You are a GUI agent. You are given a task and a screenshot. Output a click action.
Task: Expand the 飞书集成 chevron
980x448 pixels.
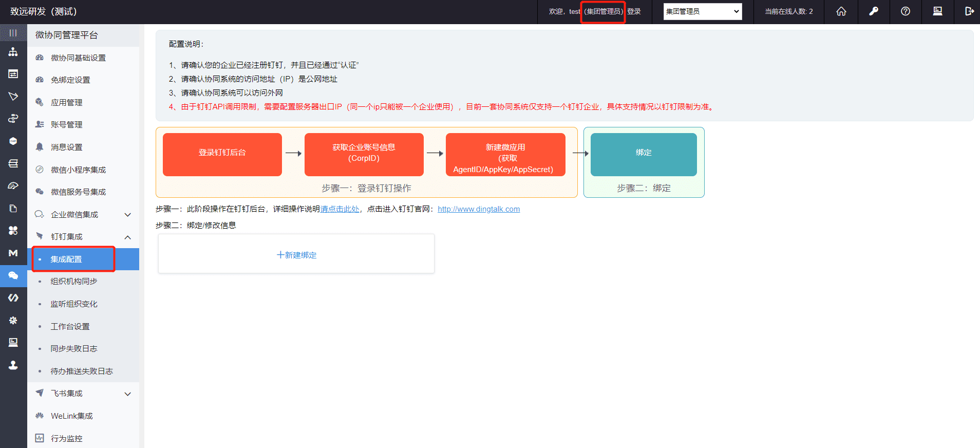pos(128,394)
